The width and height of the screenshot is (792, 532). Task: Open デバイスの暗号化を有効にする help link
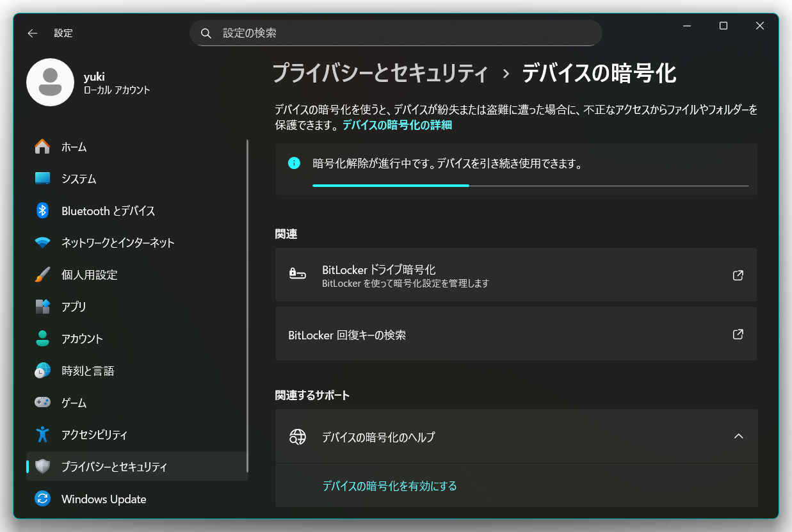tap(389, 486)
